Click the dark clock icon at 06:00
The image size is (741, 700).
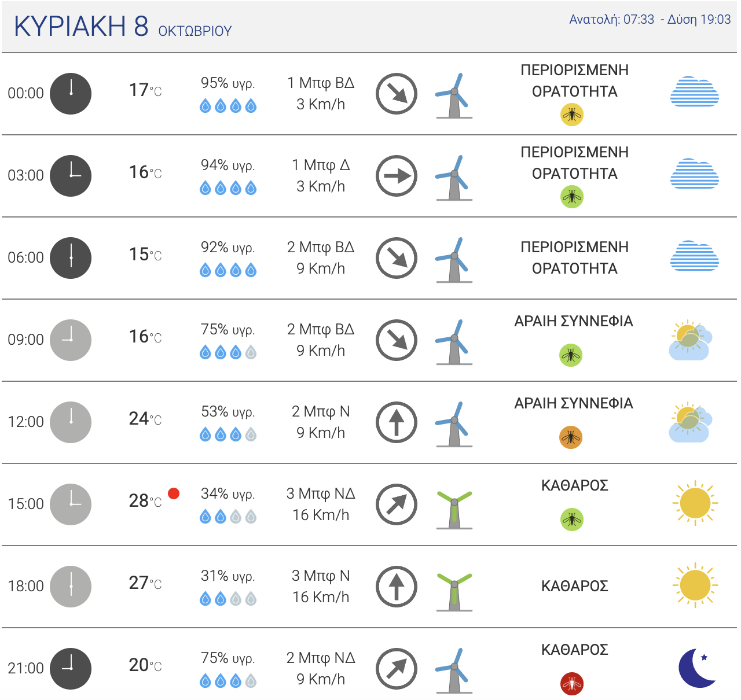71,257
